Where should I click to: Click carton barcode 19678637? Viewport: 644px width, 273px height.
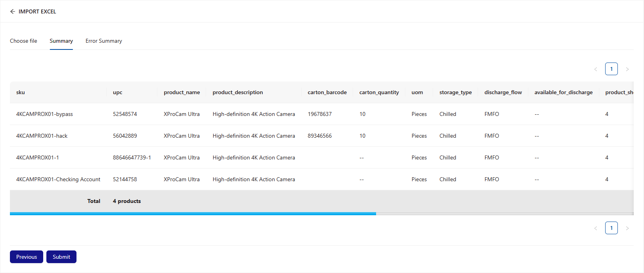coord(320,114)
